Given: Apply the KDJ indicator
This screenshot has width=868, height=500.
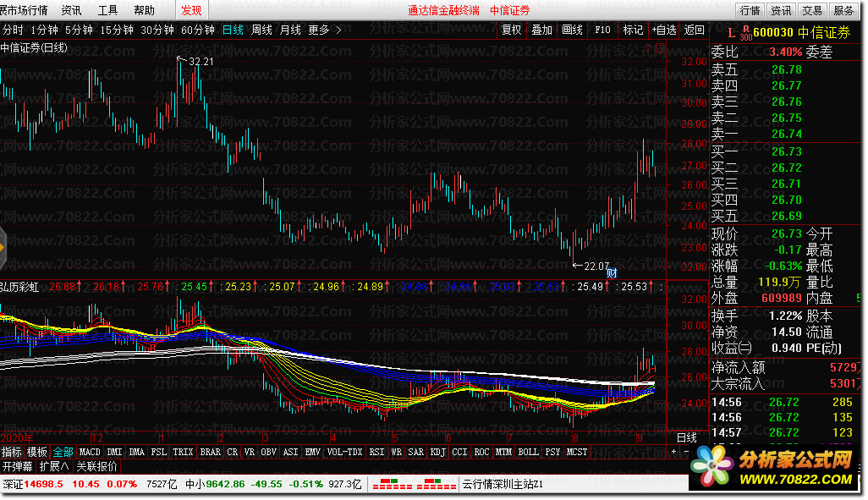Looking at the screenshot, I should coord(438,452).
